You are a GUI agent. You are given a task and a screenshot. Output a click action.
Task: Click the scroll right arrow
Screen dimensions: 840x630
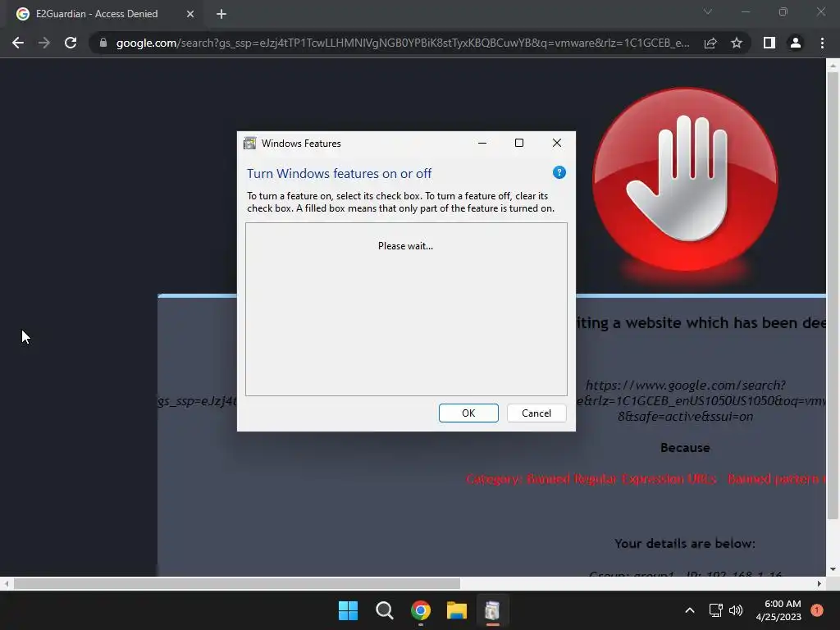click(x=819, y=583)
